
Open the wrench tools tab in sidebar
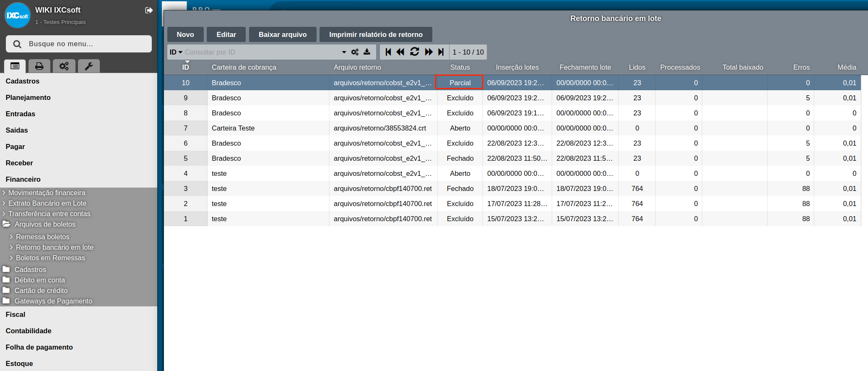click(89, 66)
